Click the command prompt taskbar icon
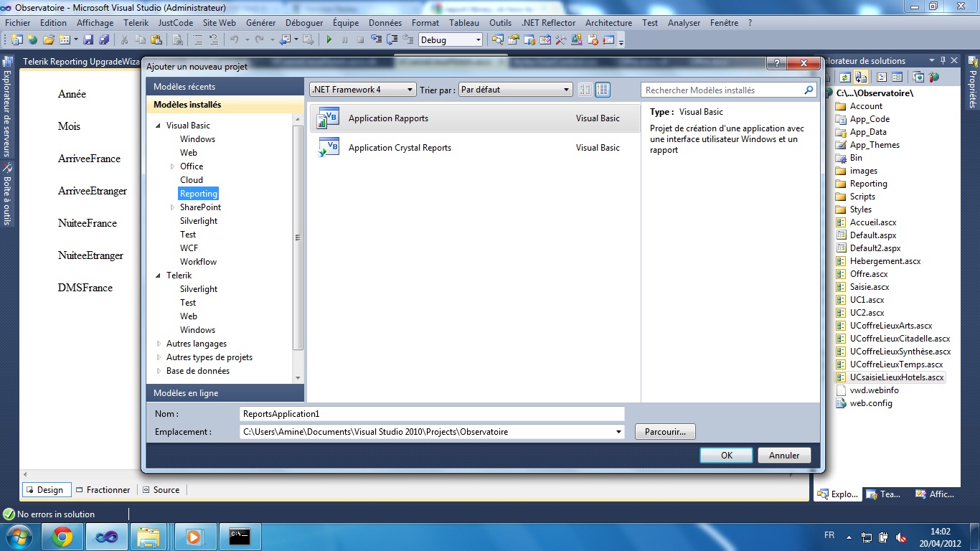The width and height of the screenshot is (980, 551). pyautogui.click(x=239, y=536)
